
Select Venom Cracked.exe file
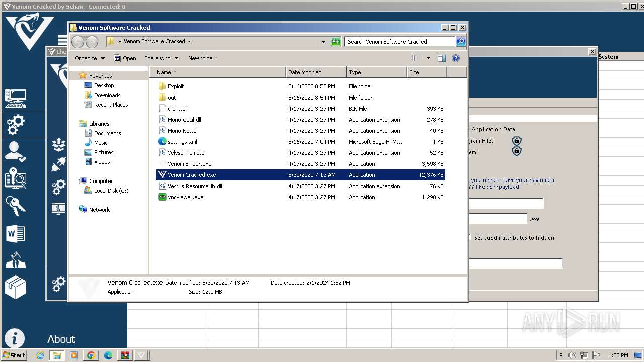(x=301, y=175)
